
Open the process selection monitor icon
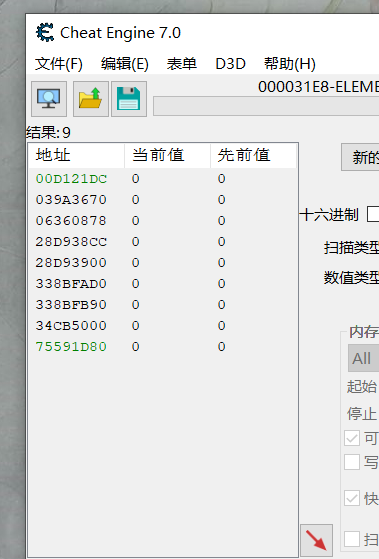[49, 99]
